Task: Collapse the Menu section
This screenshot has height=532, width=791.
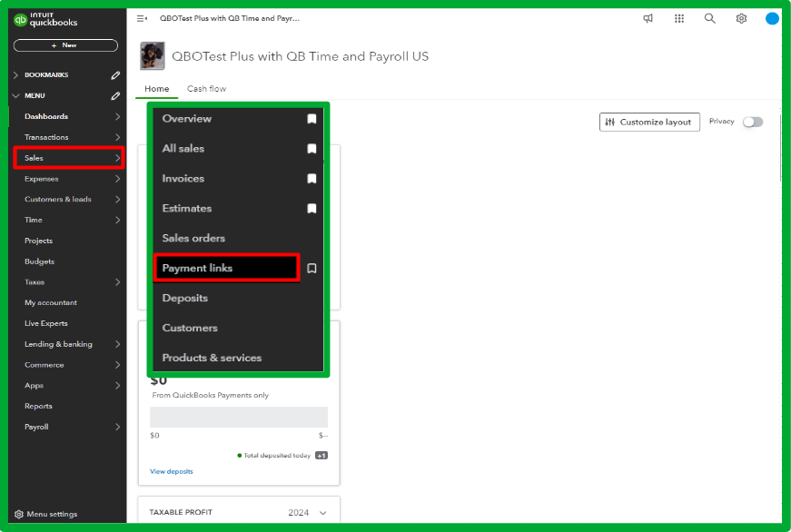Action: coord(15,96)
